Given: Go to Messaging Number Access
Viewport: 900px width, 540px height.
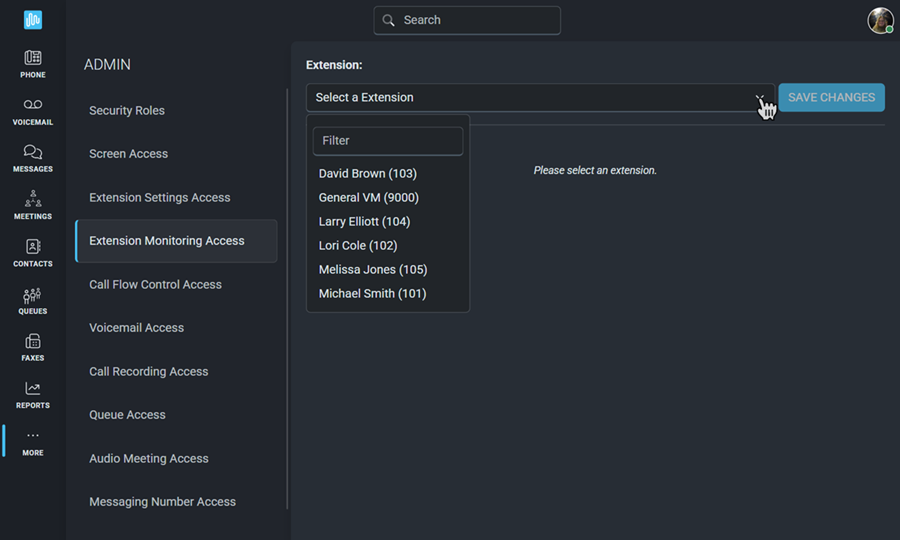Looking at the screenshot, I should 162,502.
